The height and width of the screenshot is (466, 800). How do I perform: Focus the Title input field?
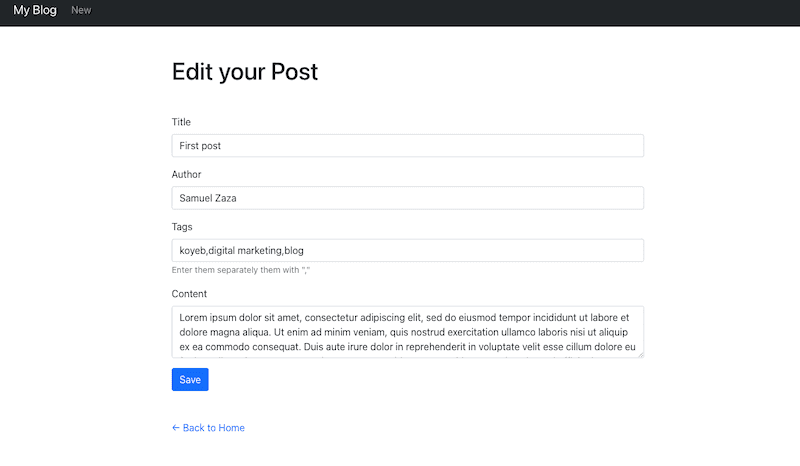(407, 146)
